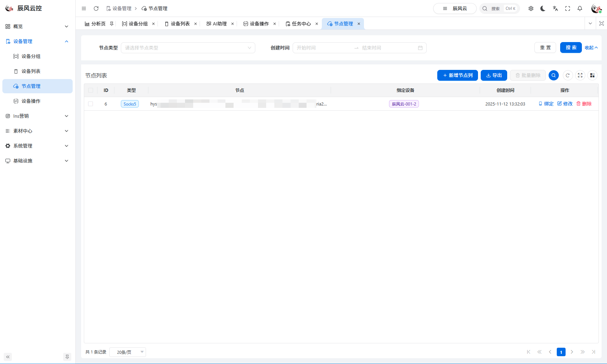Screen dimensions: 607x364
Task: Toggle dark mode with the moon icon
Action: click(543, 8)
